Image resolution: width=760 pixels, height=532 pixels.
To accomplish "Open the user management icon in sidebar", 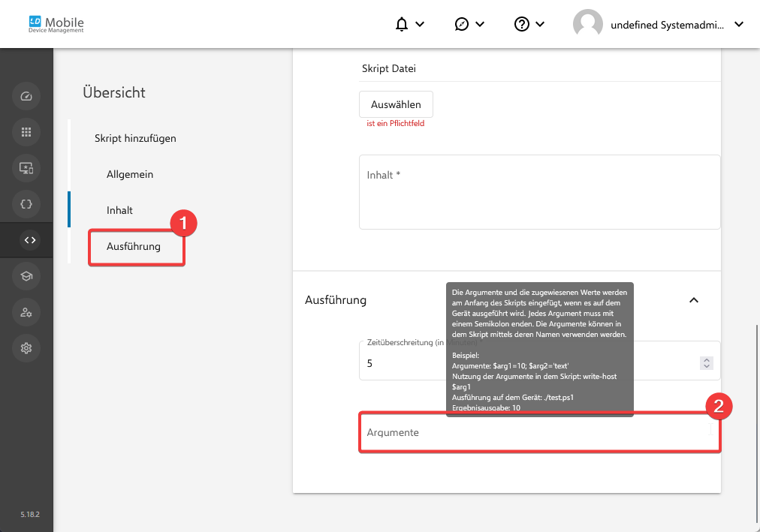I will [26, 312].
